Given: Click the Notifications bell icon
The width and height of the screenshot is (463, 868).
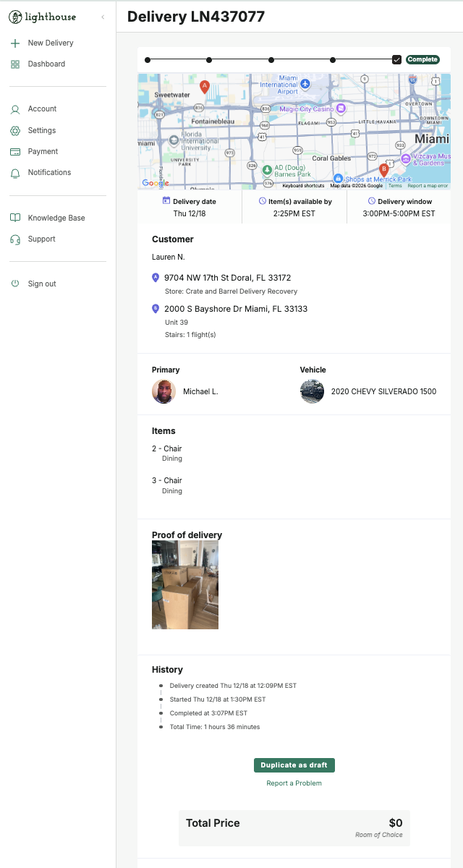Looking at the screenshot, I should click(15, 173).
